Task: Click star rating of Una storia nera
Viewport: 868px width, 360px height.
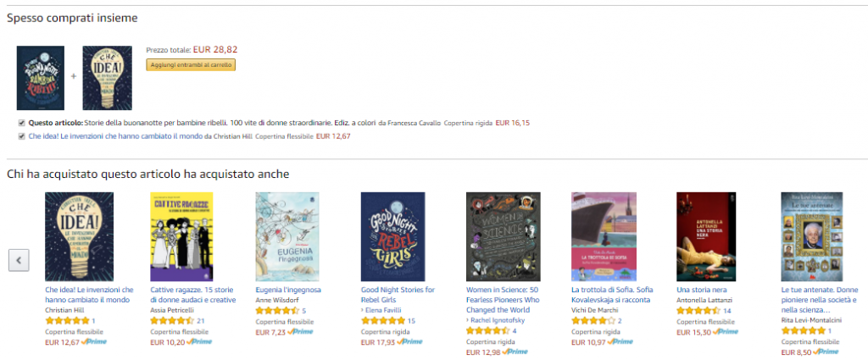Action: pos(698,311)
